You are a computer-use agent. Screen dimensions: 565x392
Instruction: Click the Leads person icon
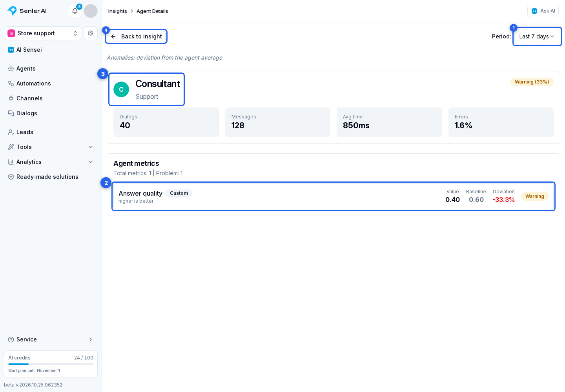point(11,132)
